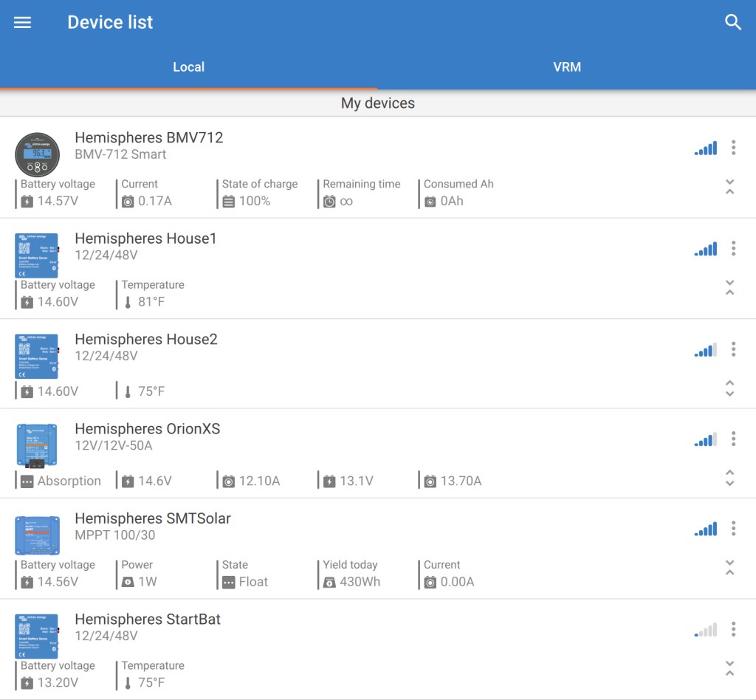The width and height of the screenshot is (756, 700).
Task: Open options menu for Hemispheres BMV712
Action: coord(733,148)
